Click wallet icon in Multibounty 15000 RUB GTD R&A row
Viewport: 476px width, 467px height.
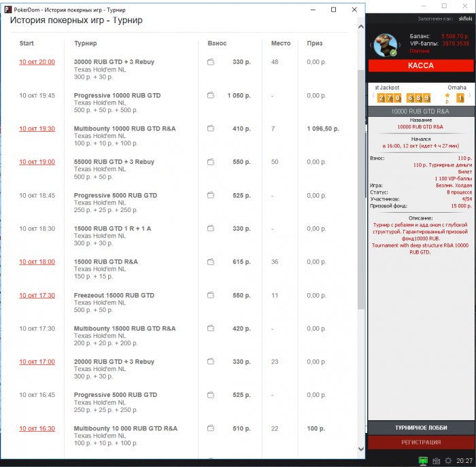coord(211,328)
